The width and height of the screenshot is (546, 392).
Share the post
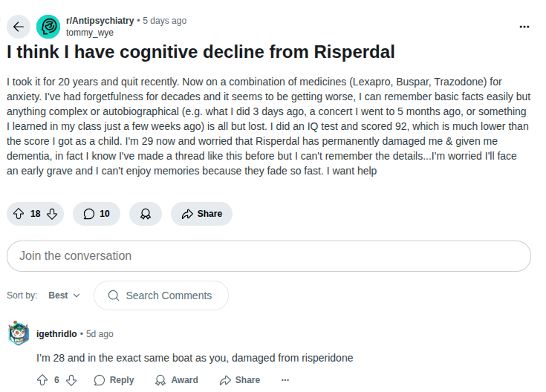click(x=201, y=214)
